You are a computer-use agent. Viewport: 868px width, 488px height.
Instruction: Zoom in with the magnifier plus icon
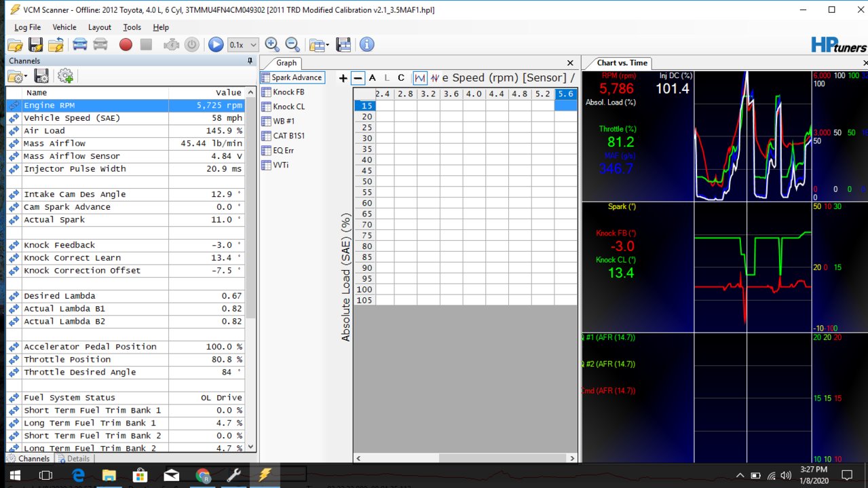(x=272, y=45)
